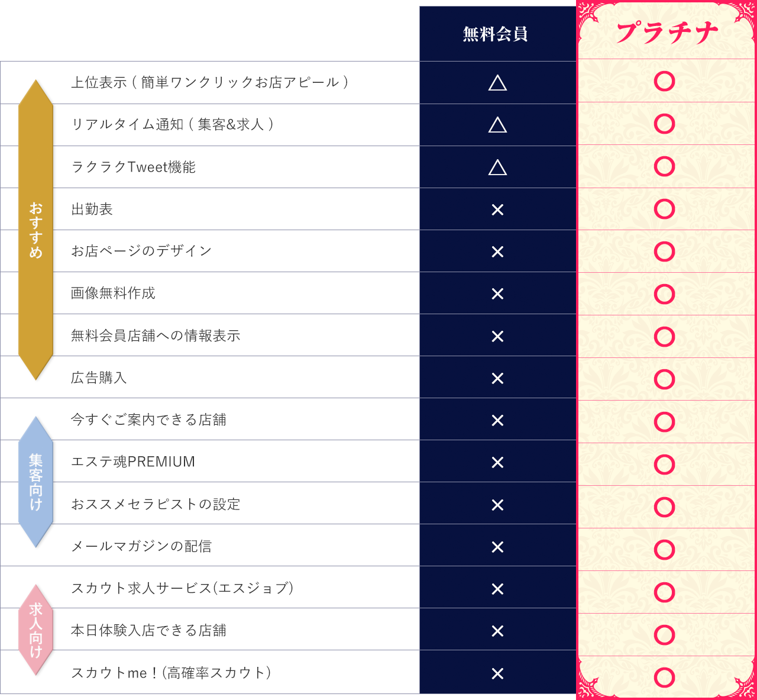Click the platinum circle for 上位表示 row
Screen dimensions: 757x700
pos(665,81)
